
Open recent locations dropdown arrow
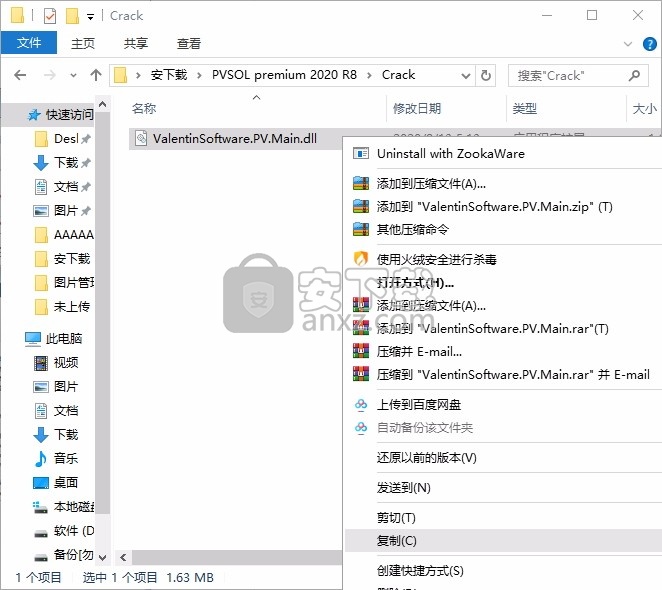73,76
